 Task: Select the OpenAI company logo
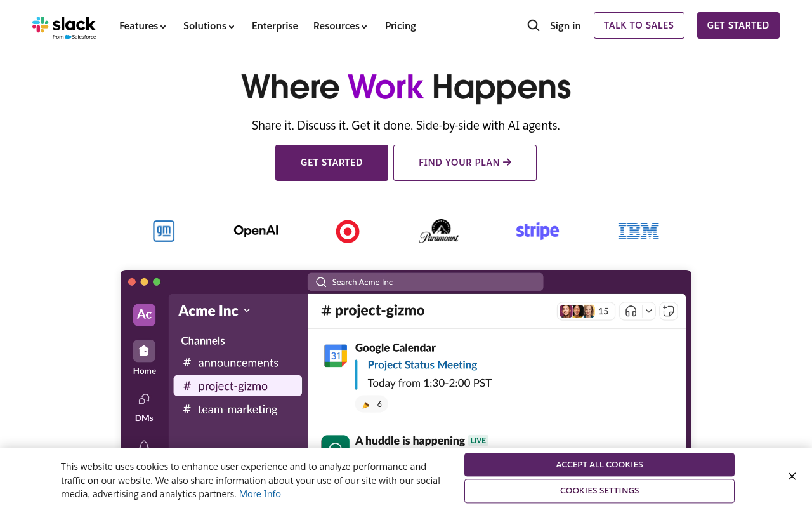tap(256, 230)
